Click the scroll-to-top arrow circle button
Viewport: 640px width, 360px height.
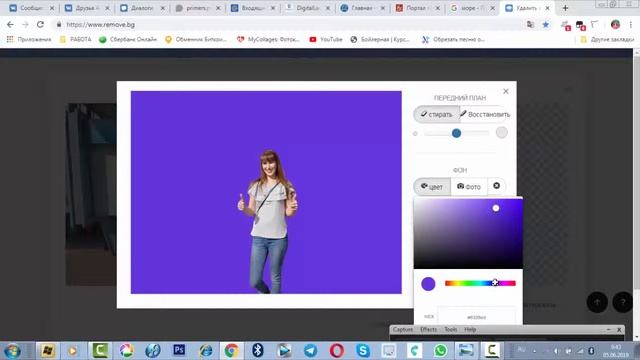pos(597,302)
